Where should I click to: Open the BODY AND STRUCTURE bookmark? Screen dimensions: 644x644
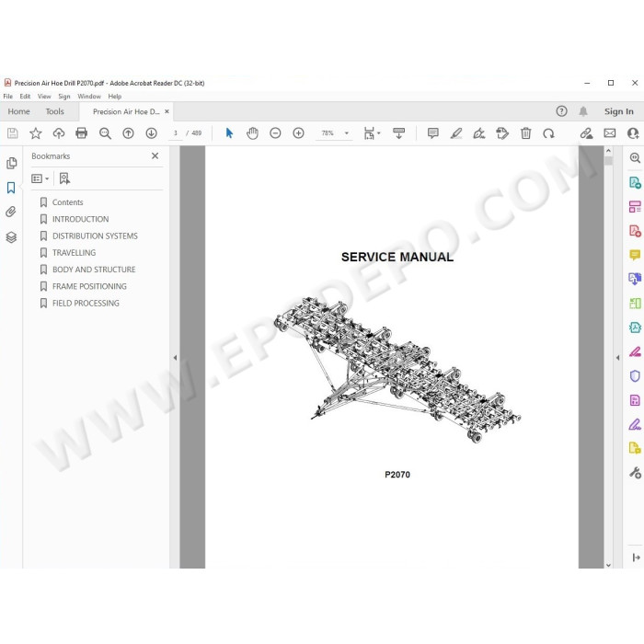[94, 270]
